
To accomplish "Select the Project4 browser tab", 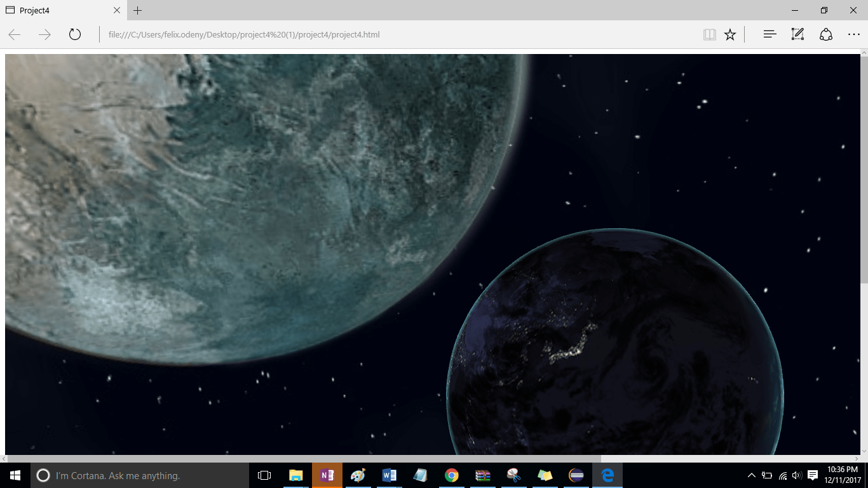I will point(64,10).
